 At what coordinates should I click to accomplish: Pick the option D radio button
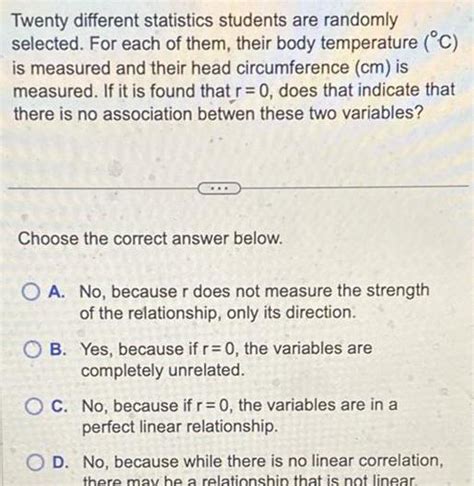35,462
